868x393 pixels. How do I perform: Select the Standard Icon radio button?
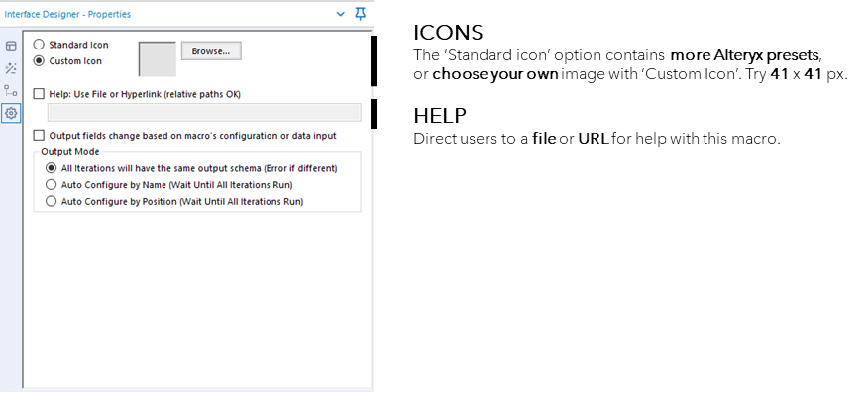point(40,45)
